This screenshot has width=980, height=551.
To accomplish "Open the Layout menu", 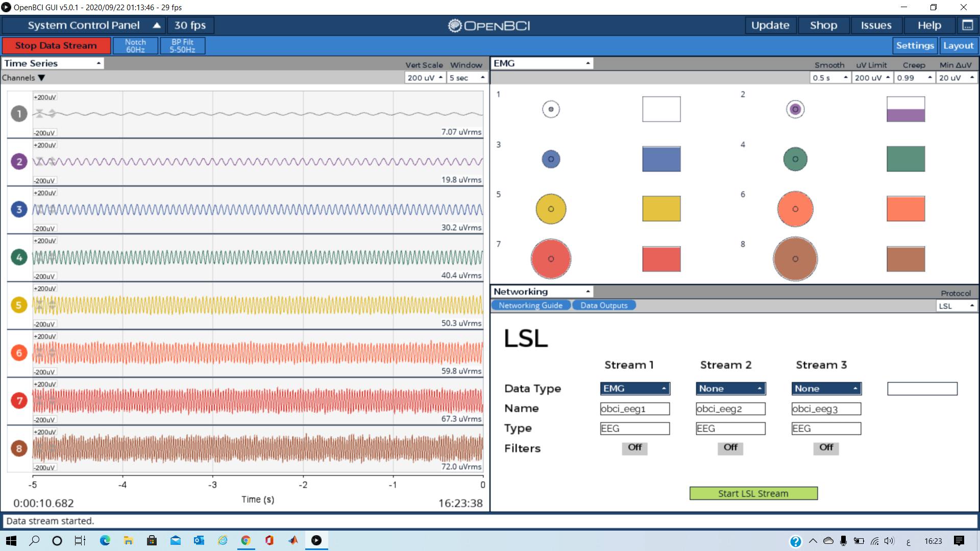I will pos(958,45).
